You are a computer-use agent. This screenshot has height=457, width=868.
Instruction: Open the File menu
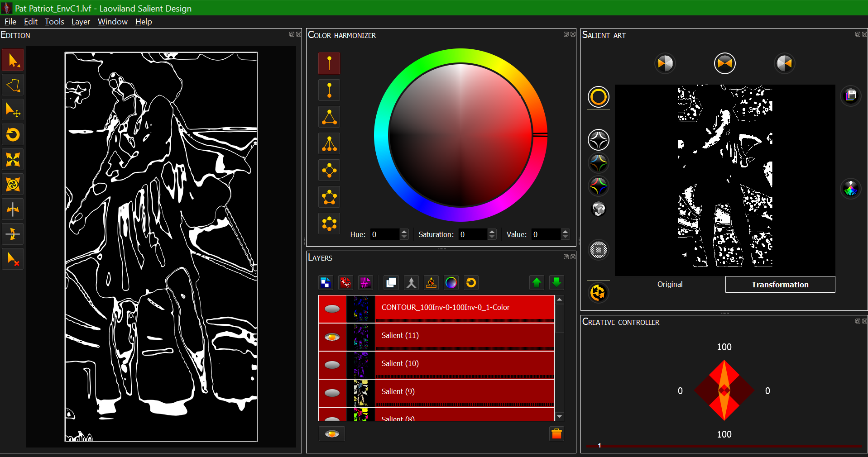coord(10,22)
